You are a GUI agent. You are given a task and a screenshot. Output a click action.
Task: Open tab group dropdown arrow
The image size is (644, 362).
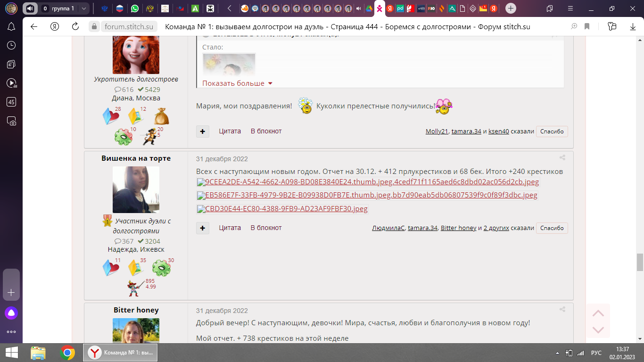coord(83,8)
